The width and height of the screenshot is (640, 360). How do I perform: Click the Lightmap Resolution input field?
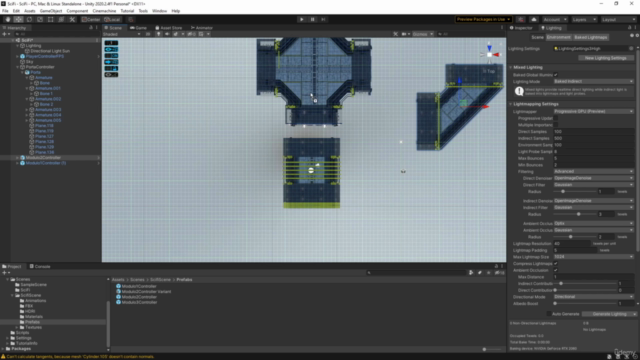tap(572, 244)
